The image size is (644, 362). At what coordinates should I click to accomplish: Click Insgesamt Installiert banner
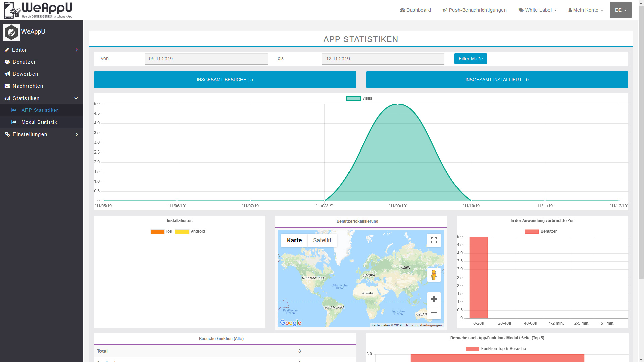click(497, 80)
